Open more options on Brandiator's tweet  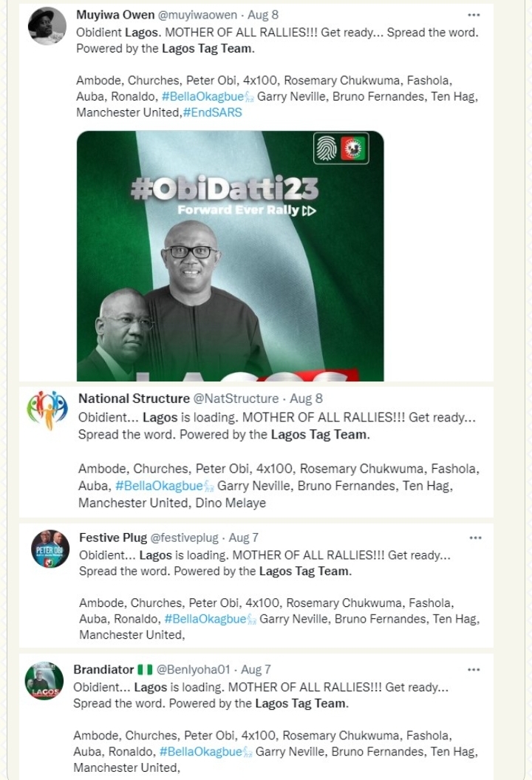pyautogui.click(x=474, y=669)
